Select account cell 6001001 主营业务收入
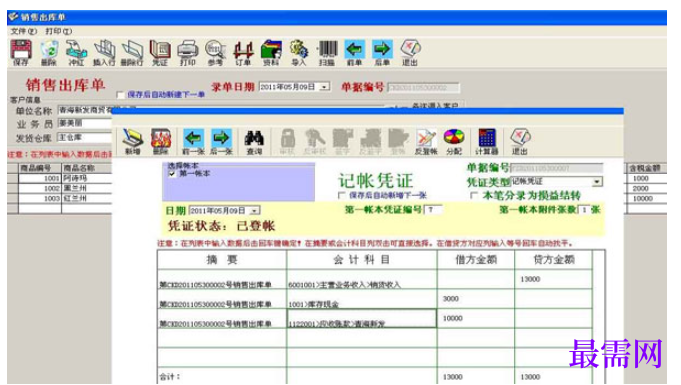This screenshot has width=681, height=385. (x=362, y=280)
